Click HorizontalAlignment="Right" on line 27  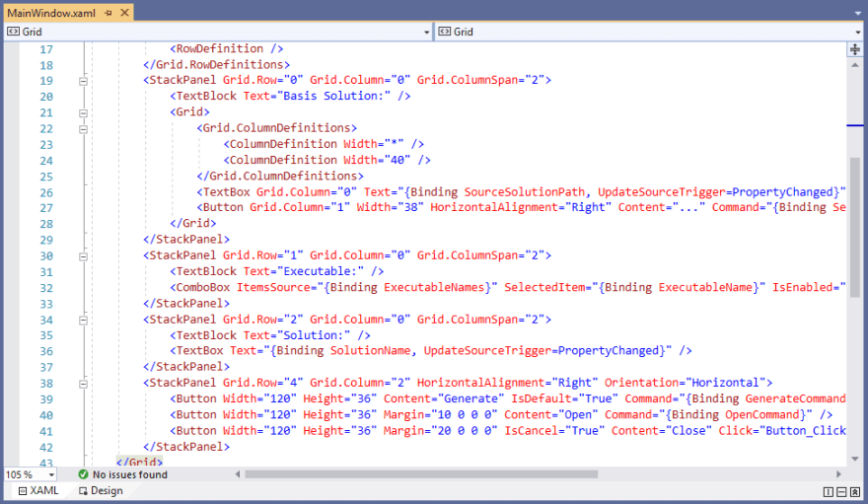(521, 207)
